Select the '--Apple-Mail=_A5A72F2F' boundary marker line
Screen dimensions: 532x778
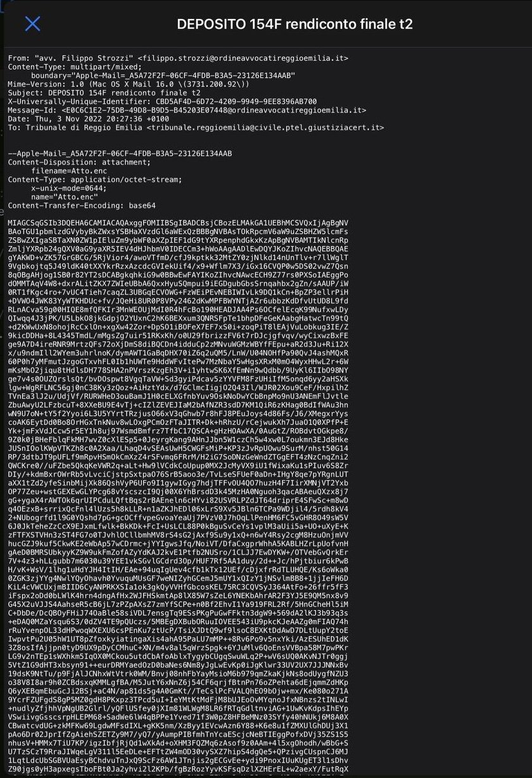pos(120,154)
